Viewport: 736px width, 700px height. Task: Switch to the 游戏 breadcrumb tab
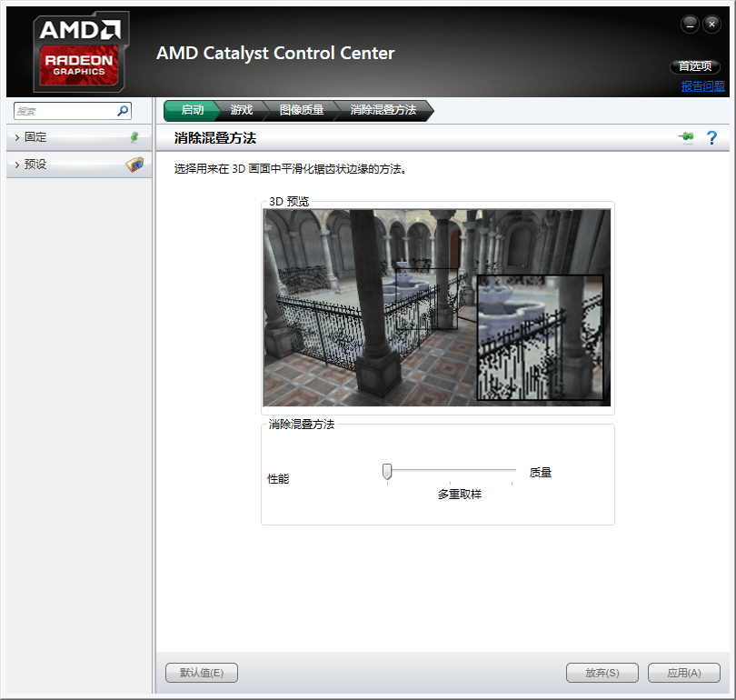[x=242, y=110]
